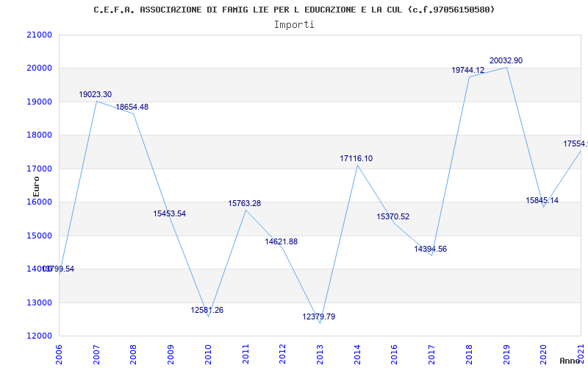Click the 12000 y-axis value

pyautogui.click(x=40, y=336)
